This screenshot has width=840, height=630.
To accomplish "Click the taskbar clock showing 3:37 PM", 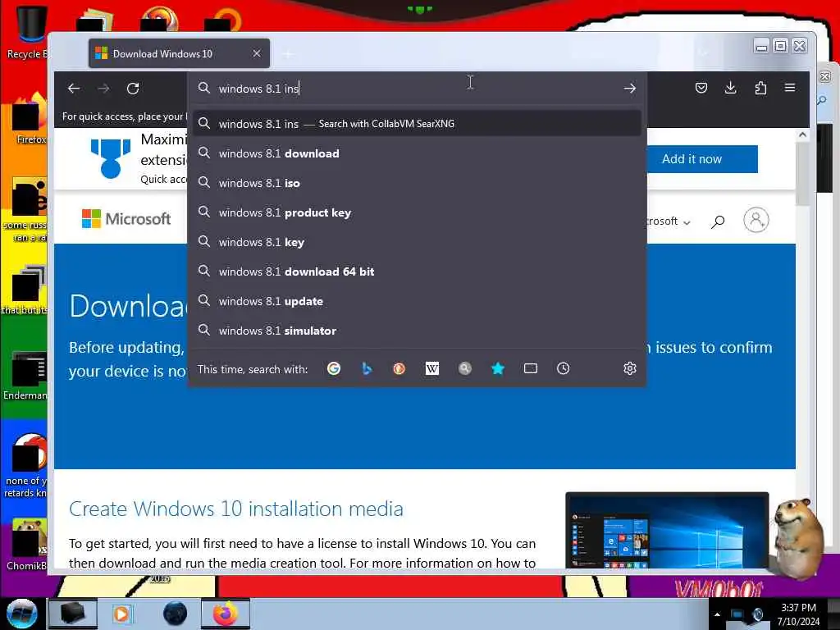I will [x=798, y=614].
